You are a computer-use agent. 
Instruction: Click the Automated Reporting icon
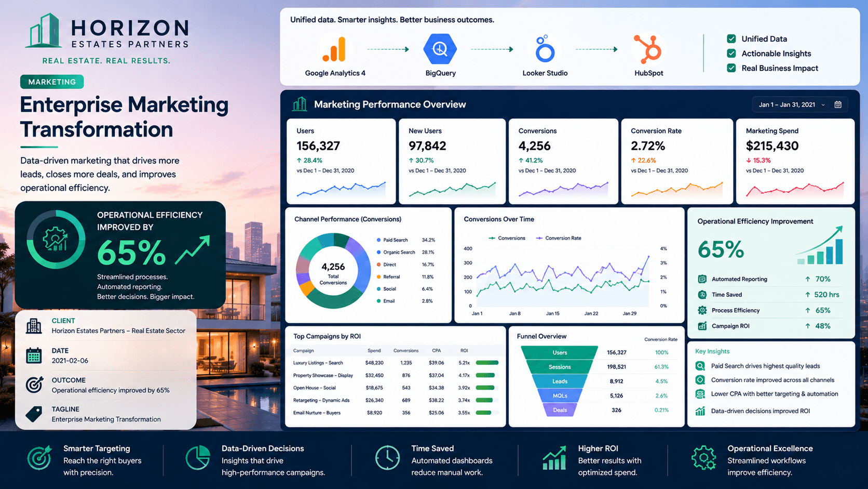pyautogui.click(x=702, y=279)
